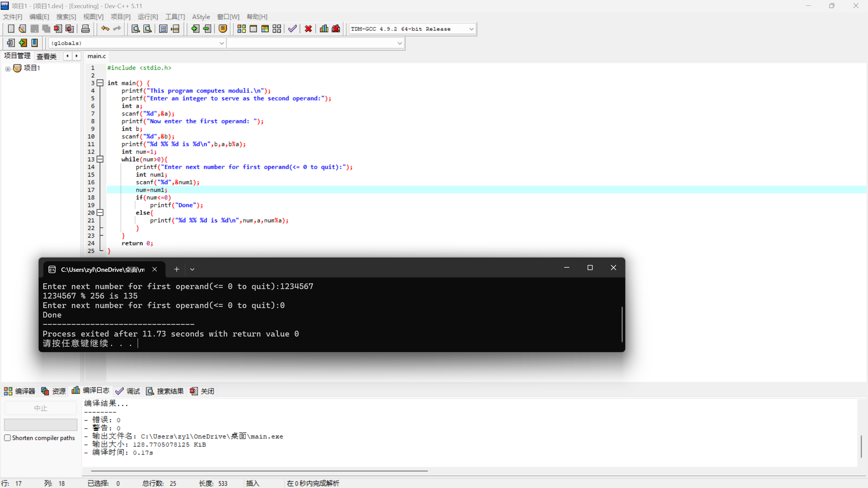Open the 运行[R] menu

(148, 17)
